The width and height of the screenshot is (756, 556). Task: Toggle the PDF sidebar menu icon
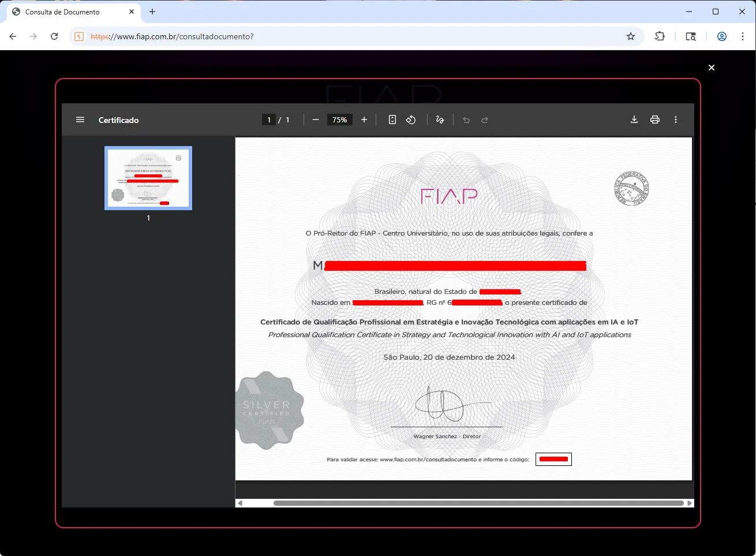point(80,120)
